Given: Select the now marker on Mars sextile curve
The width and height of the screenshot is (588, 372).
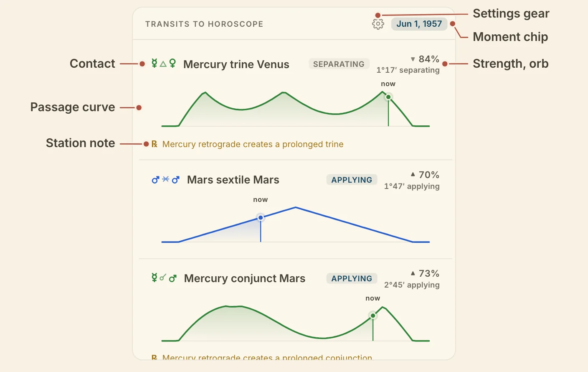Looking at the screenshot, I should (261, 218).
